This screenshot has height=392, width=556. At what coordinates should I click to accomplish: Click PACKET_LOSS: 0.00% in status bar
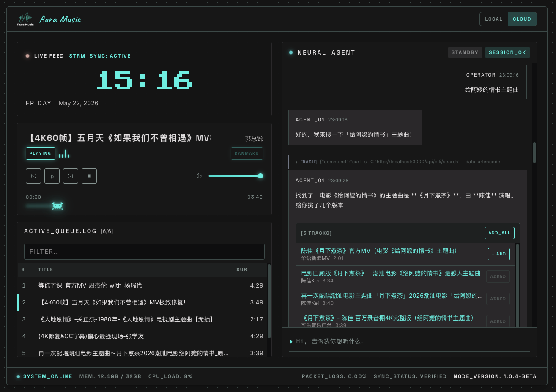334,376
